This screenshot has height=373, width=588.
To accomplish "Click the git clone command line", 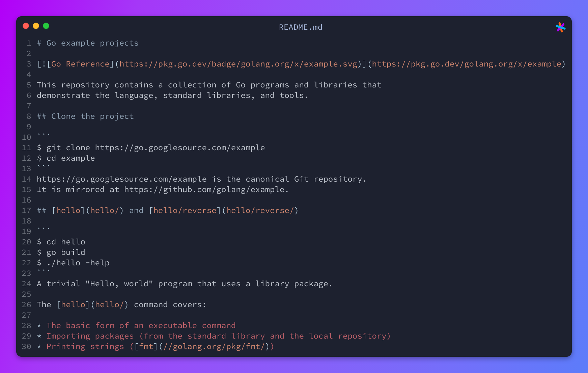I will tap(151, 148).
